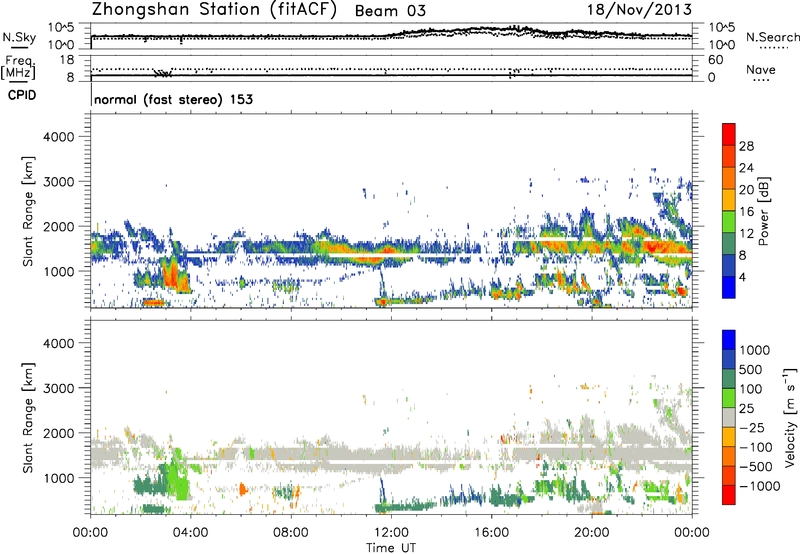The width and height of the screenshot is (800, 554).
Task: Click the 'N.Search' legend label
Action: pyautogui.click(x=773, y=37)
